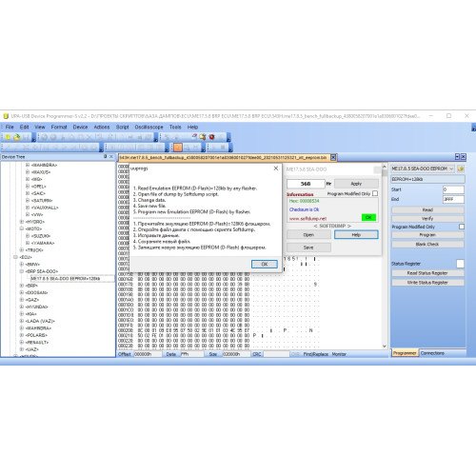This screenshot has width=476, height=476.
Task: Click the red bug debug toolbar icon
Action: pos(212,137)
